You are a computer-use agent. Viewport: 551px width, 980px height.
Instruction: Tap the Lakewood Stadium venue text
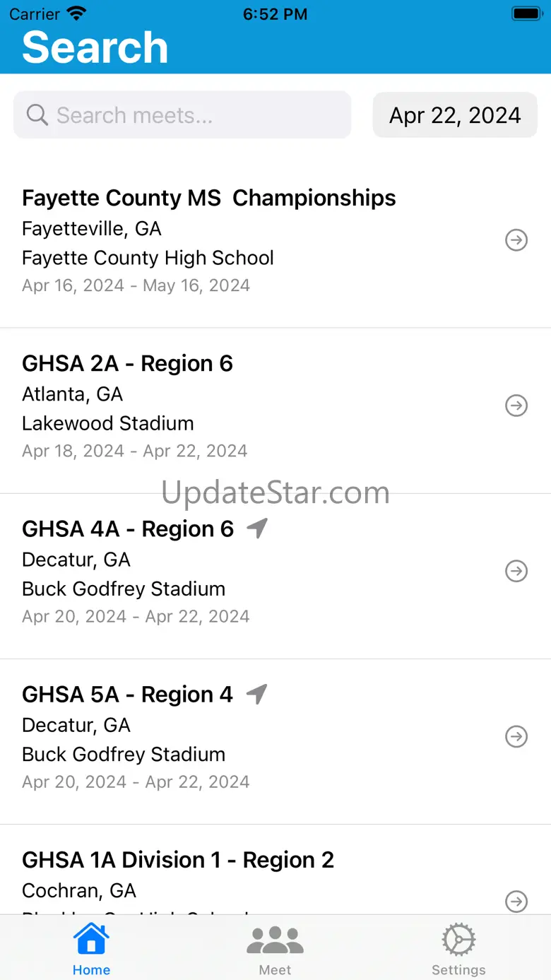click(x=107, y=423)
